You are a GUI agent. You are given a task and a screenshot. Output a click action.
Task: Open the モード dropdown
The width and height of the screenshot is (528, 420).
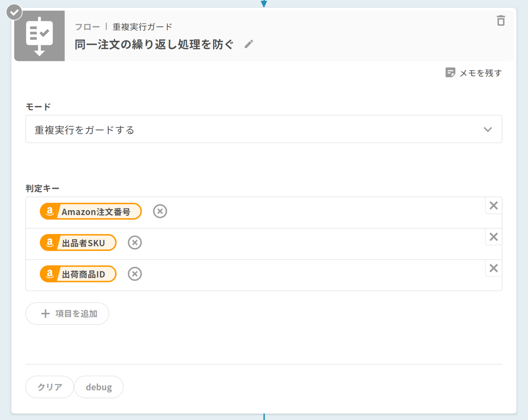264,129
